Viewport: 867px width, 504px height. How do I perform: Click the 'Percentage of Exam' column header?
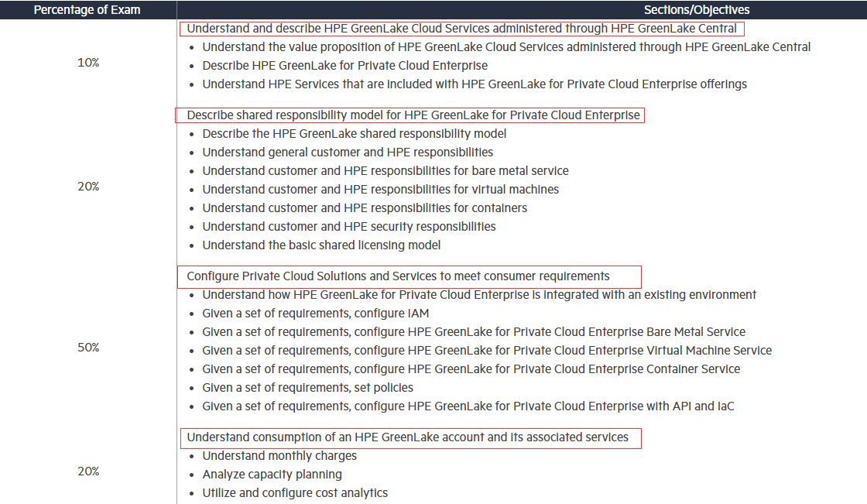(87, 10)
